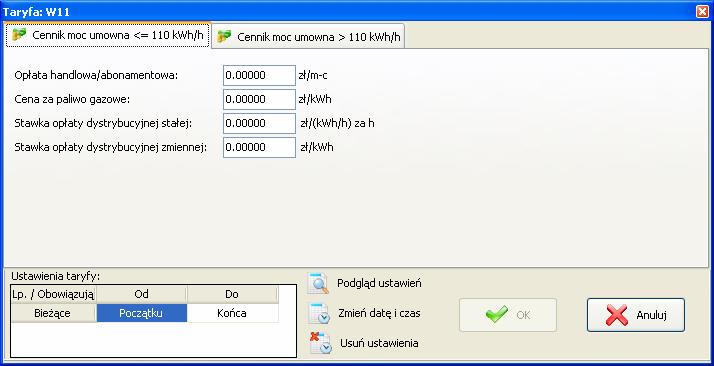Click the 'Podgląd ustawień' label
This screenshot has width=714, height=366.
[379, 283]
